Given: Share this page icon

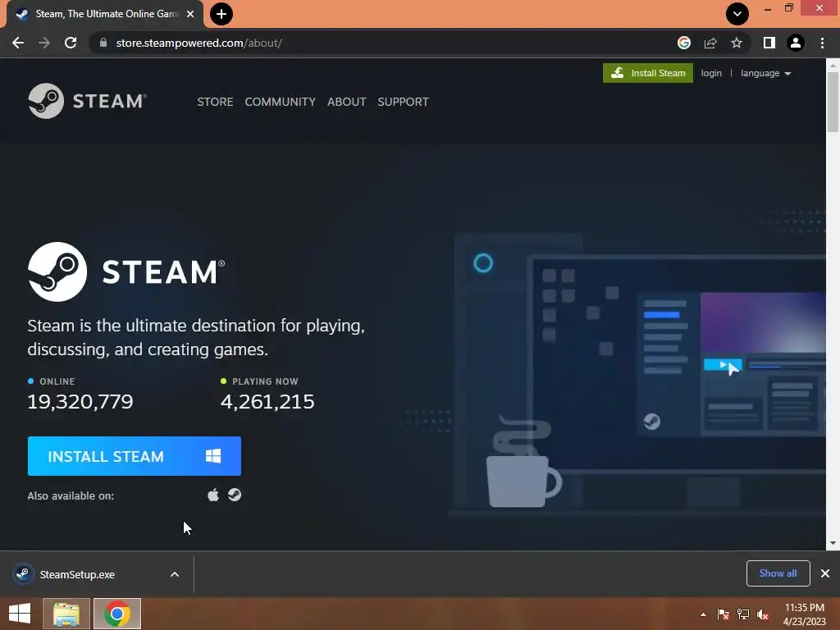Looking at the screenshot, I should click(x=710, y=43).
